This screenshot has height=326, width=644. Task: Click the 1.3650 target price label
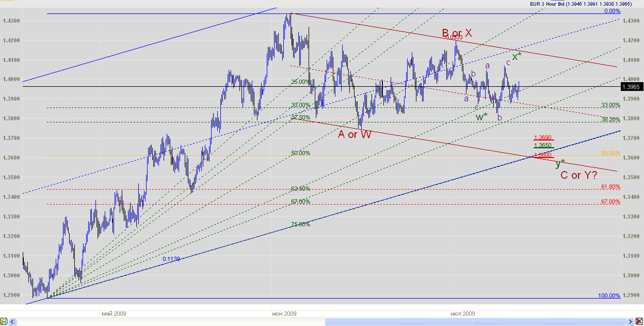pos(542,146)
